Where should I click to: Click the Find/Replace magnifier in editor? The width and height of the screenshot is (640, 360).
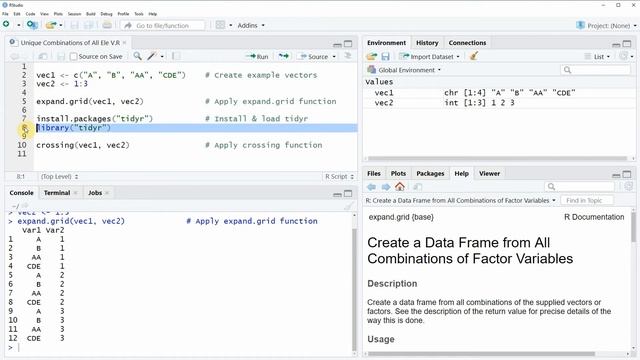[138, 56]
